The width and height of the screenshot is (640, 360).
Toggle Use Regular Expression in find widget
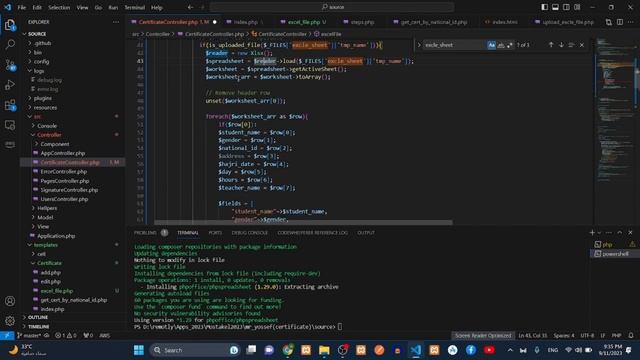(509, 45)
